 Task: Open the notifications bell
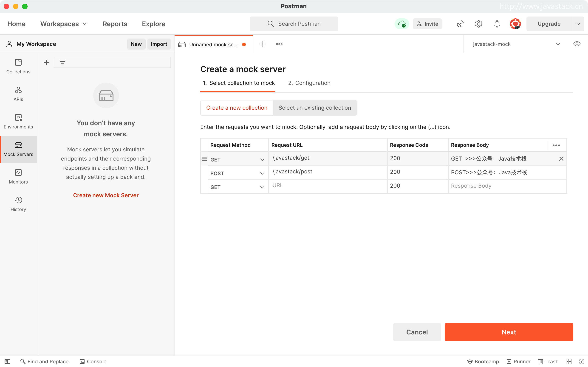[497, 24]
